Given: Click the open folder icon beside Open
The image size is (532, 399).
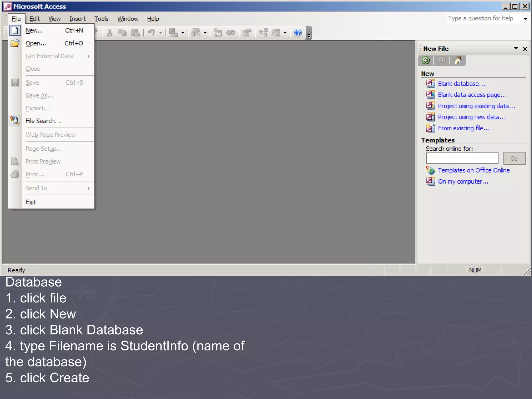Looking at the screenshot, I should tap(15, 43).
